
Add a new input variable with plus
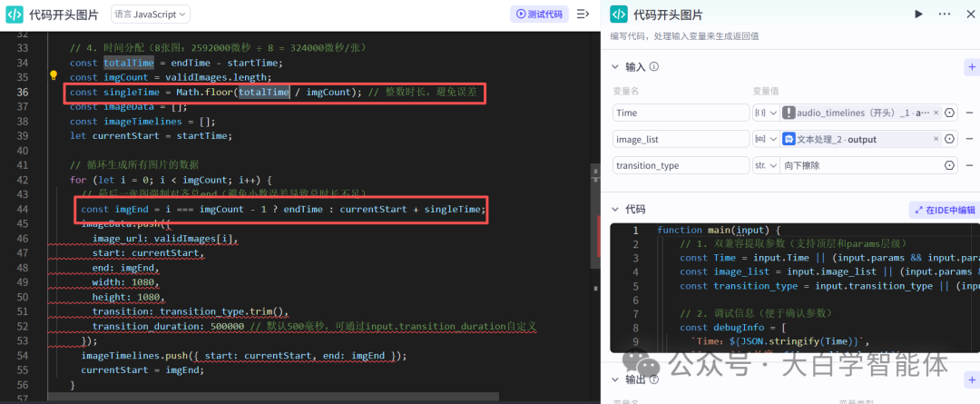point(971,66)
